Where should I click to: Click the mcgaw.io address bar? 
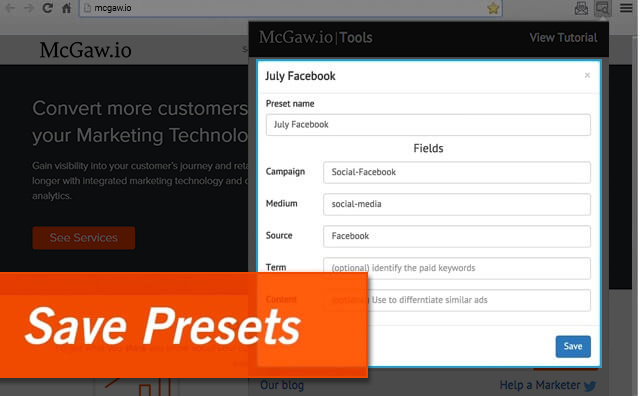click(290, 8)
